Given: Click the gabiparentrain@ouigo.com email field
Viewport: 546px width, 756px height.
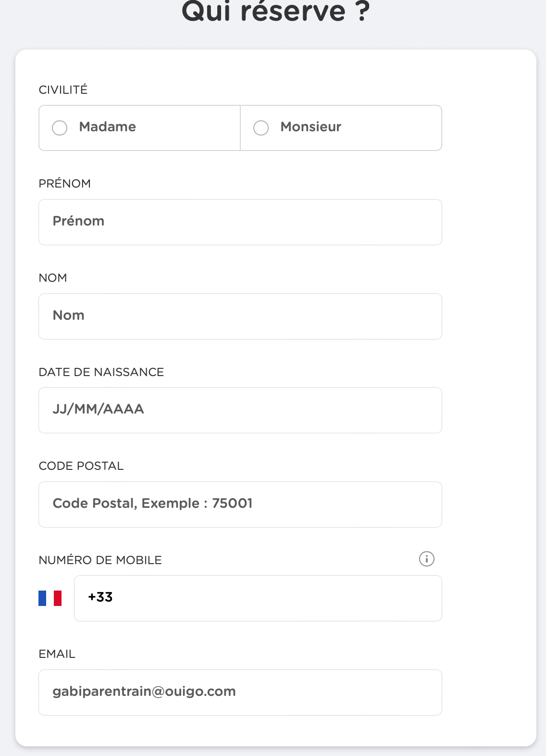Looking at the screenshot, I should pos(240,693).
